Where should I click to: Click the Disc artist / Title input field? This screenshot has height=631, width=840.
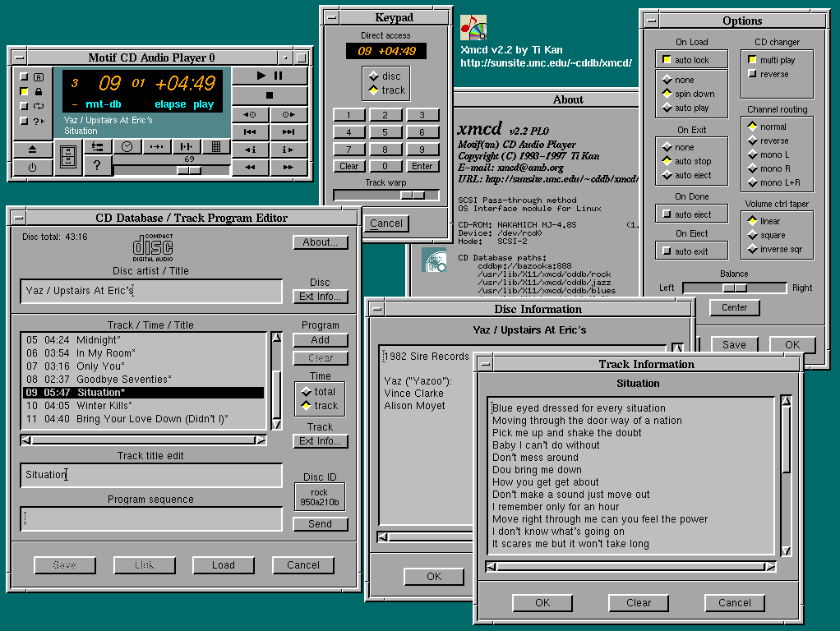pyautogui.click(x=151, y=291)
